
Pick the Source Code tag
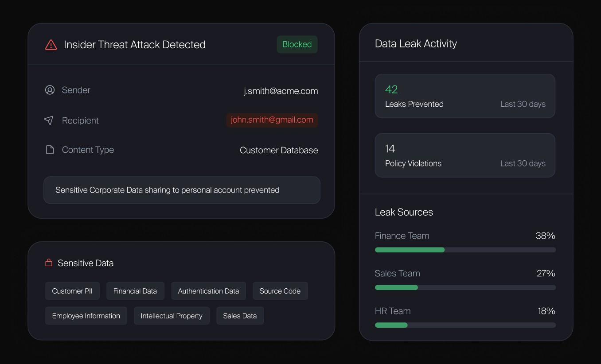(x=280, y=291)
